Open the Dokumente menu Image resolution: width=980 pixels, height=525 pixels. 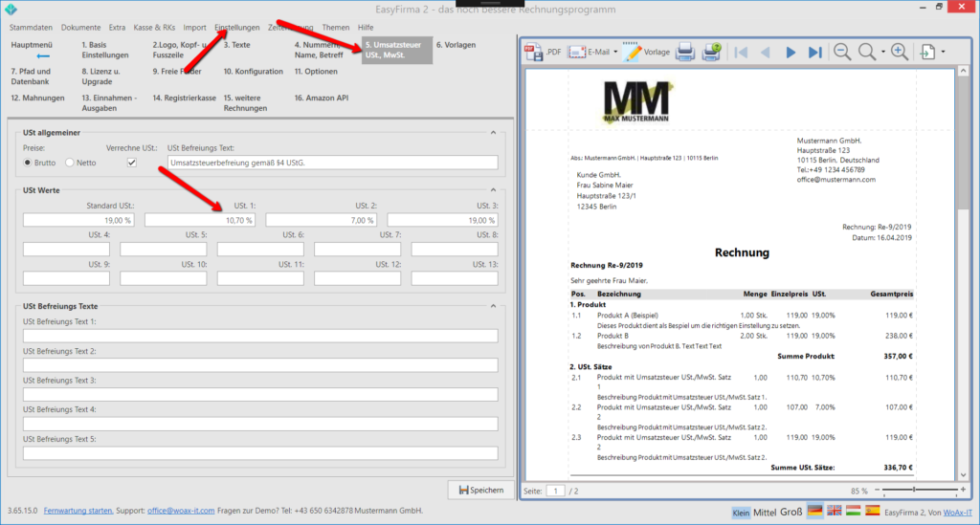80,28
